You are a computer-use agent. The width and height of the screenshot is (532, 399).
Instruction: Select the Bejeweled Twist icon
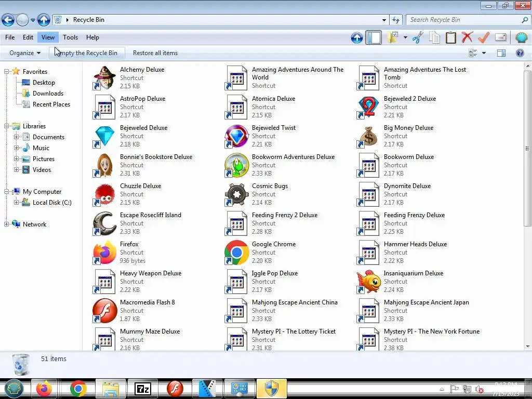coord(236,136)
